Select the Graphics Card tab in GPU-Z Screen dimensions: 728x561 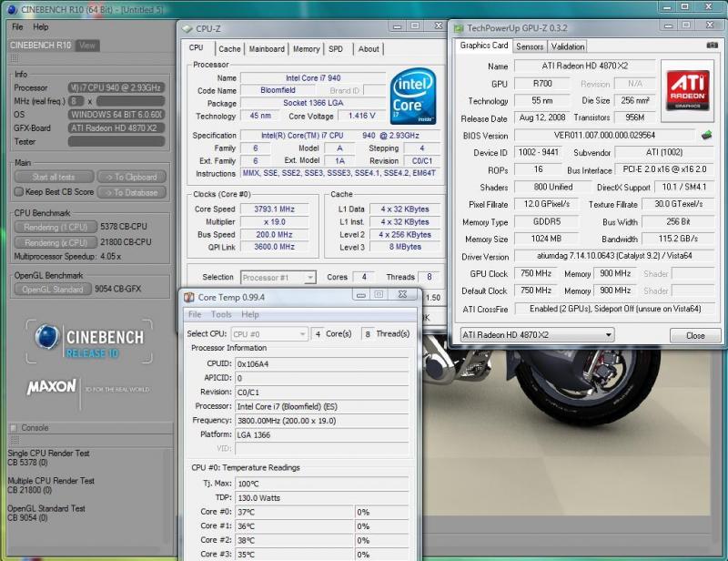(x=484, y=46)
